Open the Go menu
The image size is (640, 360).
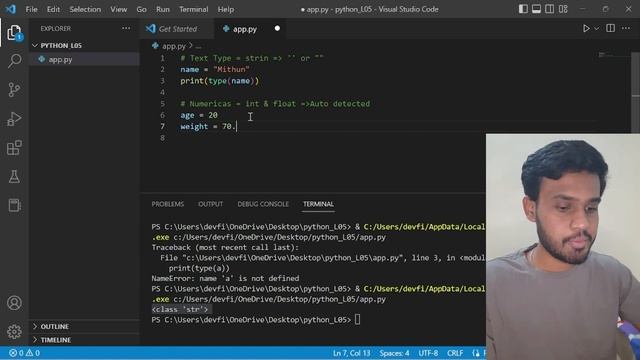pos(141,9)
